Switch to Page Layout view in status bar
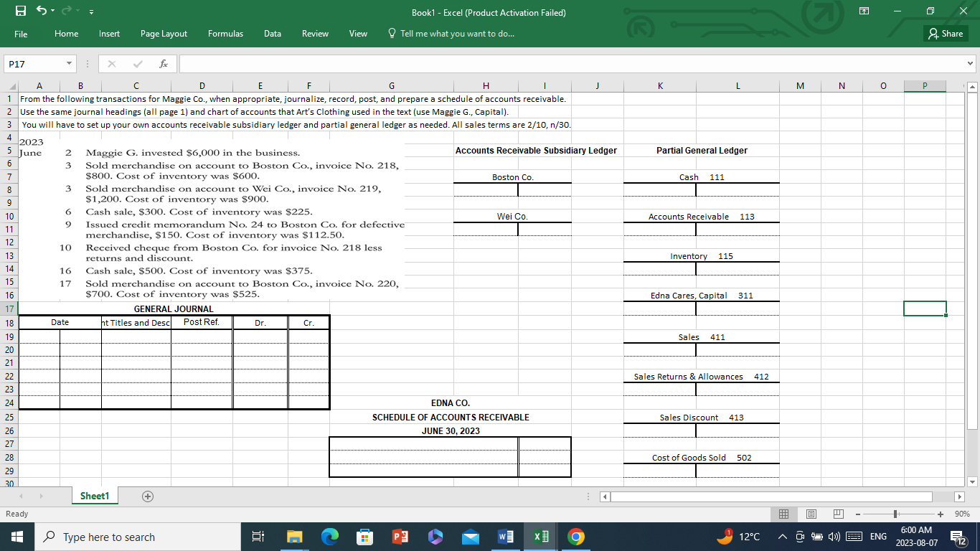The height and width of the screenshot is (551, 980). [x=810, y=514]
